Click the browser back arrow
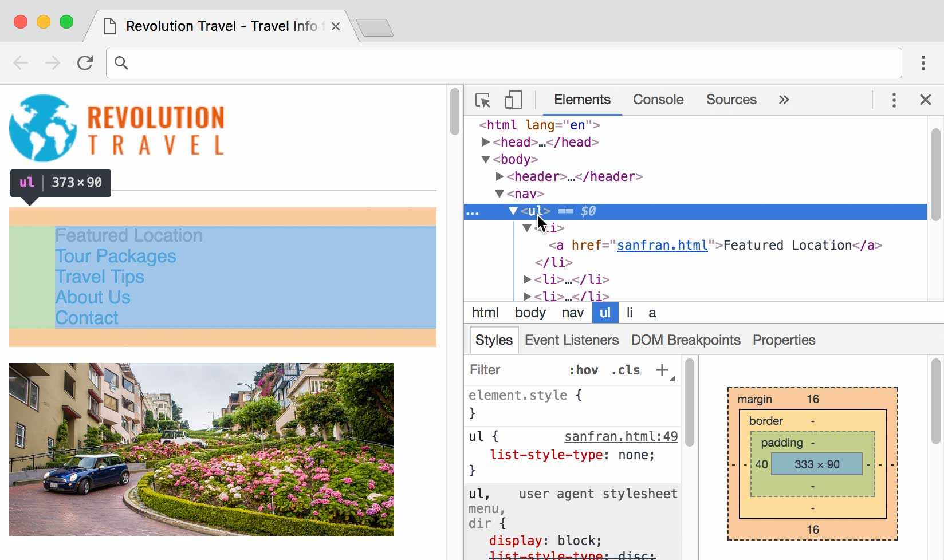Viewport: 944px width, 560px height. (x=21, y=63)
